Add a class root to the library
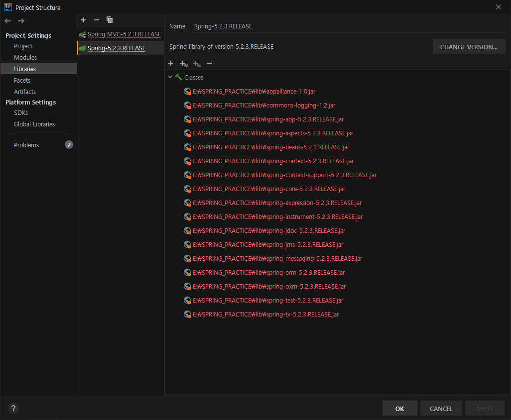Screen dimensions: 511x420 tap(171, 63)
